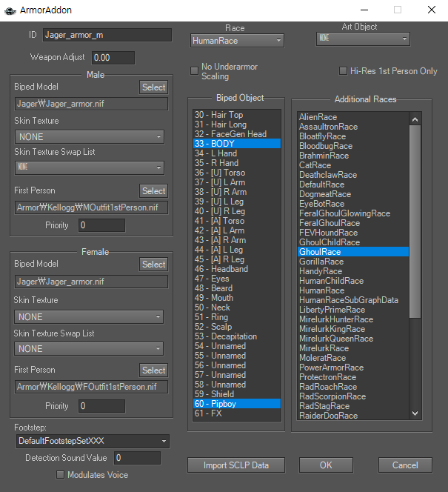Select "34 - L Hand" biped slot
This screenshot has width=448, height=492.
click(237, 153)
